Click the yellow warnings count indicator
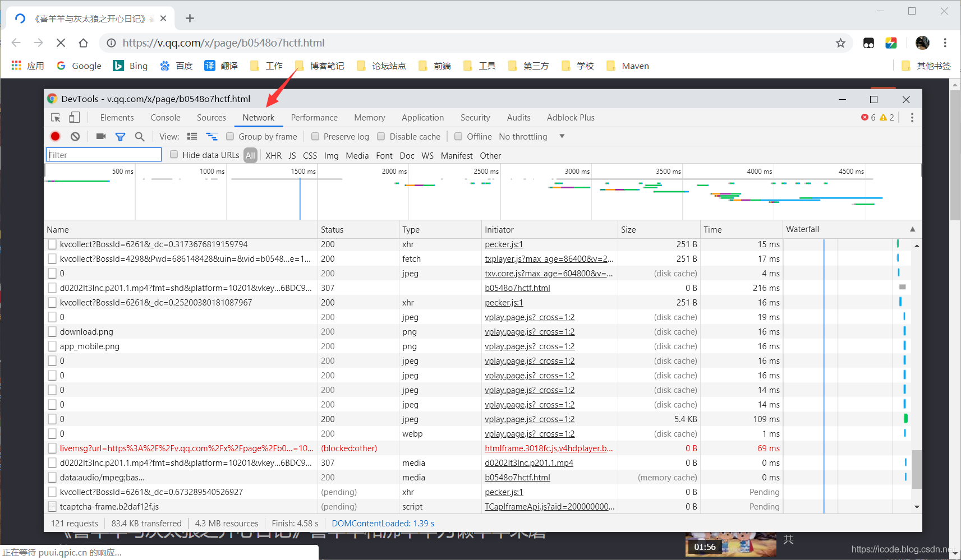 [x=887, y=118]
